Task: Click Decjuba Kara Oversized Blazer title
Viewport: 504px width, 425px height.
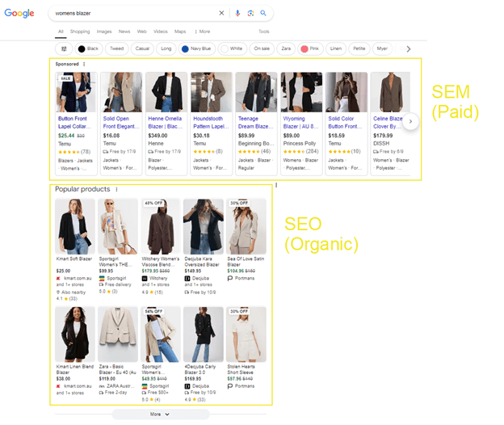Action: click(x=202, y=262)
